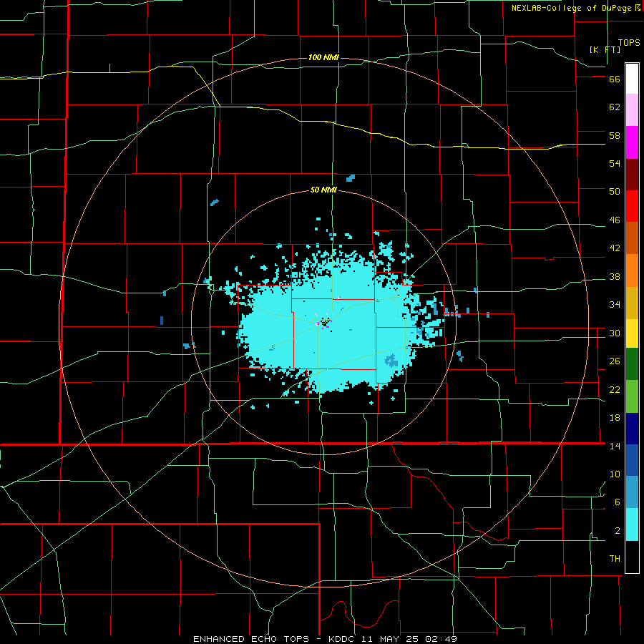The width and height of the screenshot is (644, 644).
Task: Click the 46 legend scale value
Action: pos(615,220)
